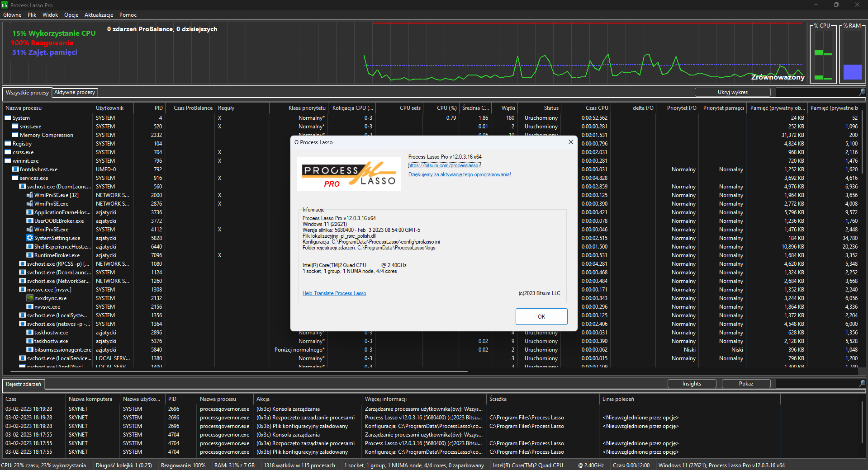The height and width of the screenshot is (470, 868).
Task: Click the csrss.exe process icon
Action: click(x=8, y=152)
